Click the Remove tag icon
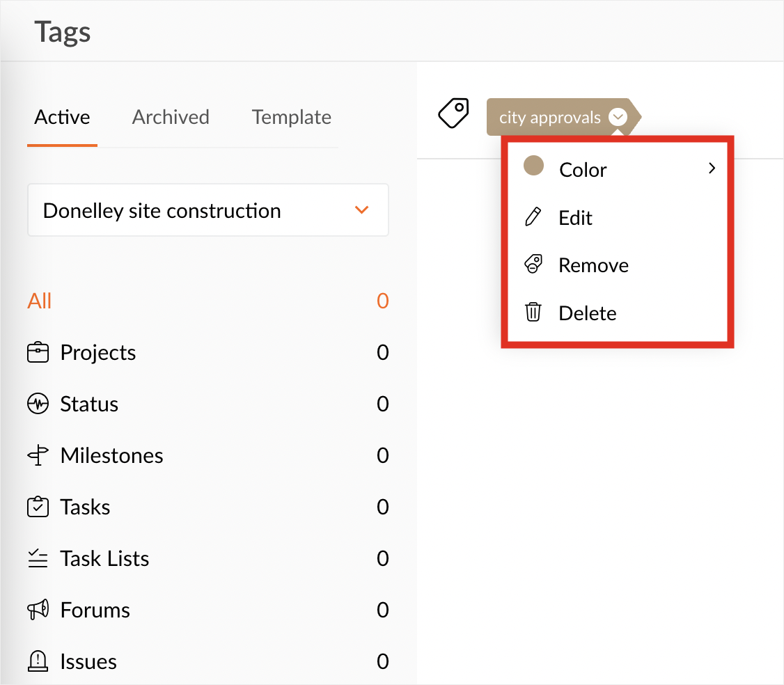Image resolution: width=784 pixels, height=685 pixels. pos(533,265)
